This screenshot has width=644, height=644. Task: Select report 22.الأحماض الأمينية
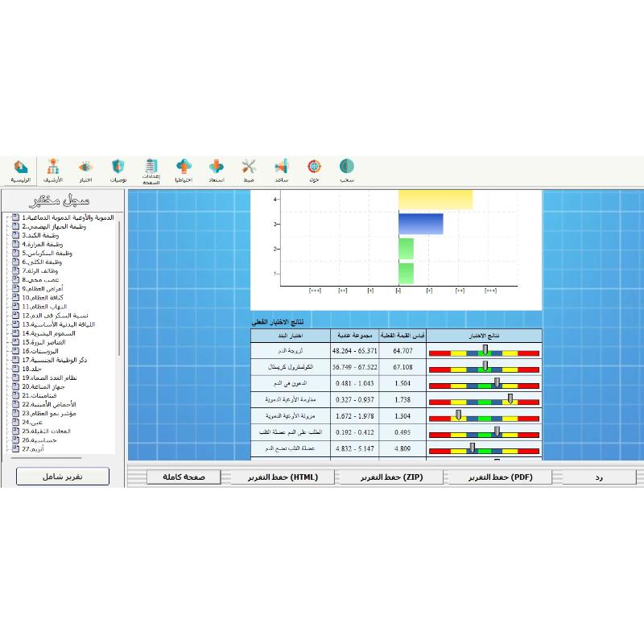tap(49, 405)
